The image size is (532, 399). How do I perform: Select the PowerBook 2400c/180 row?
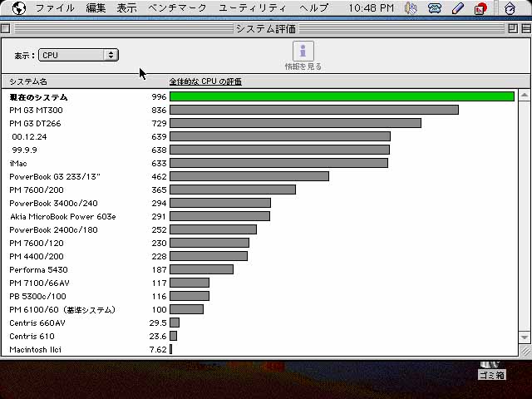(x=259, y=229)
